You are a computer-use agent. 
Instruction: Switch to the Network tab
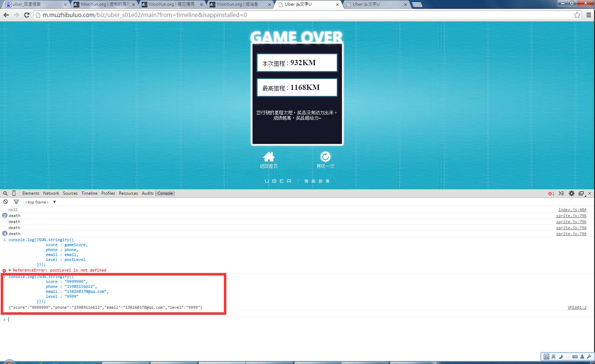coord(51,193)
